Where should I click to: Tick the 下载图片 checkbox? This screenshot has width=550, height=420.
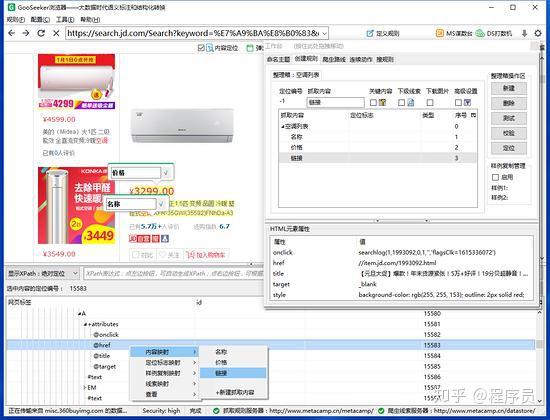click(x=430, y=102)
